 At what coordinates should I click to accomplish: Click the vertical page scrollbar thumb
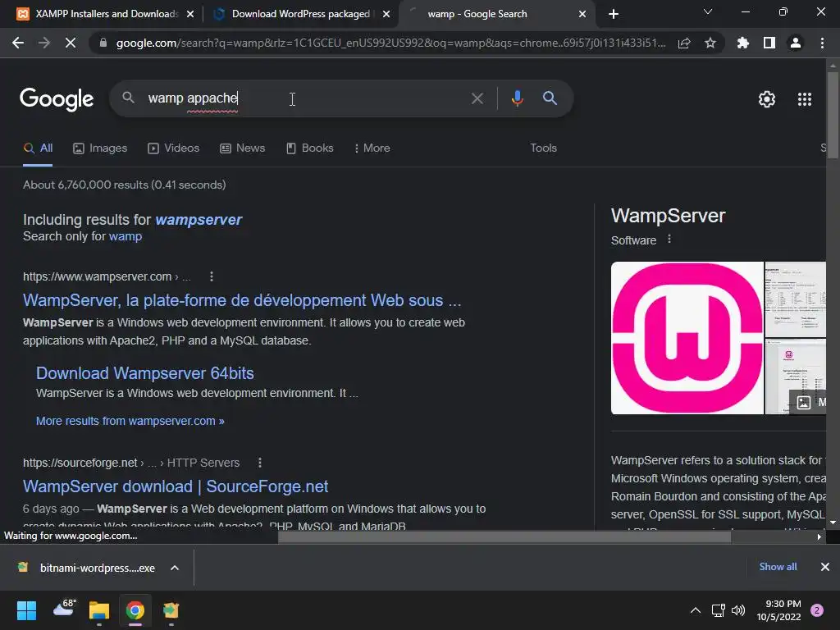point(833,115)
